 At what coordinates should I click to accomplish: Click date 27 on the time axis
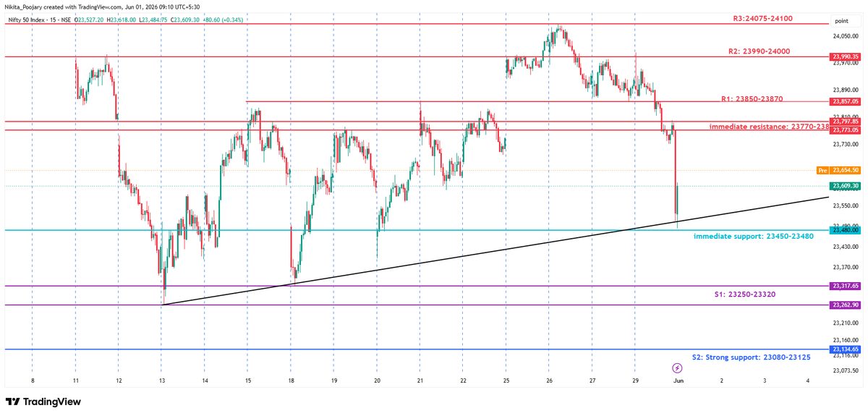592,380
